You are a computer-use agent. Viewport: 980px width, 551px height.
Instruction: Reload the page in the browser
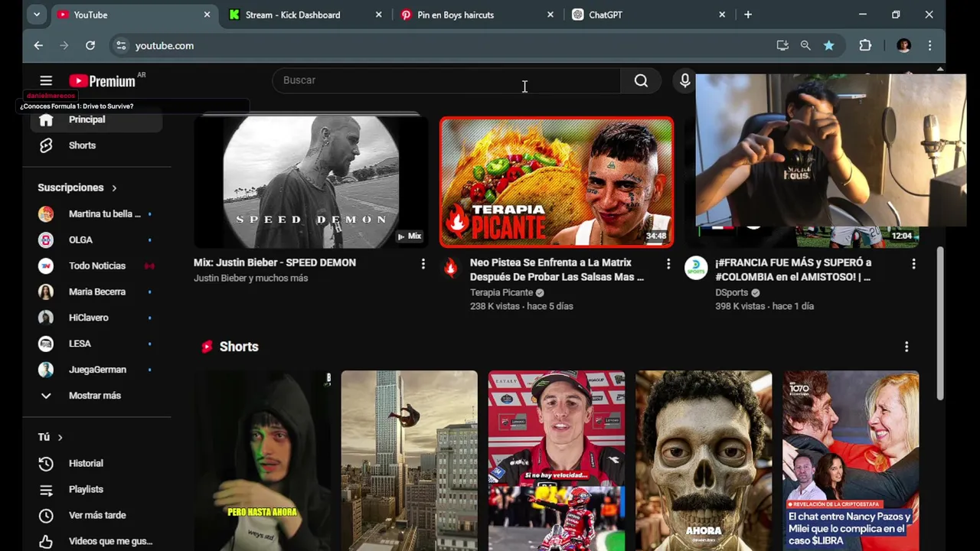(x=90, y=46)
